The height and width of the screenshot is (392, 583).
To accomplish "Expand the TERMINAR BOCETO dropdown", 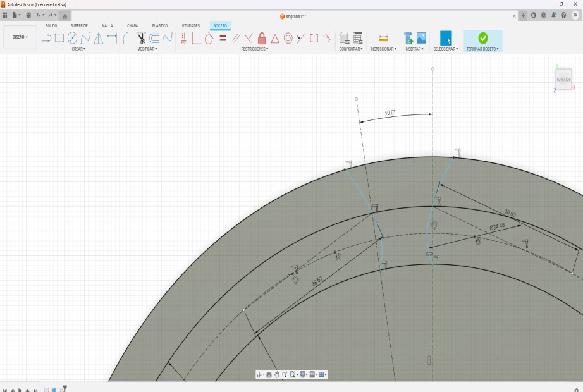I will [482, 49].
